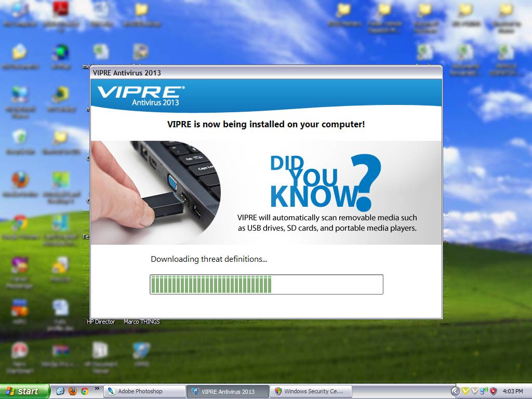Select VIPRE Antivirus 2013 taskbar button

point(228,391)
